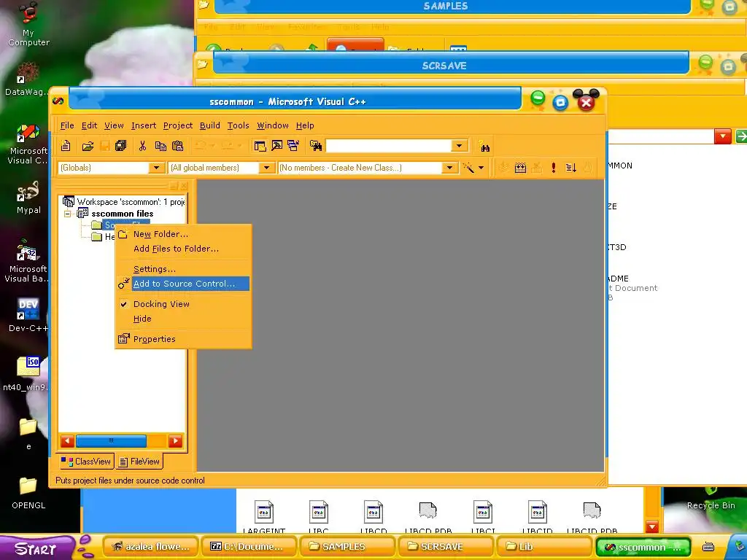This screenshot has width=747, height=560.
Task: Open the My Computer desktop icon
Action: (28, 24)
